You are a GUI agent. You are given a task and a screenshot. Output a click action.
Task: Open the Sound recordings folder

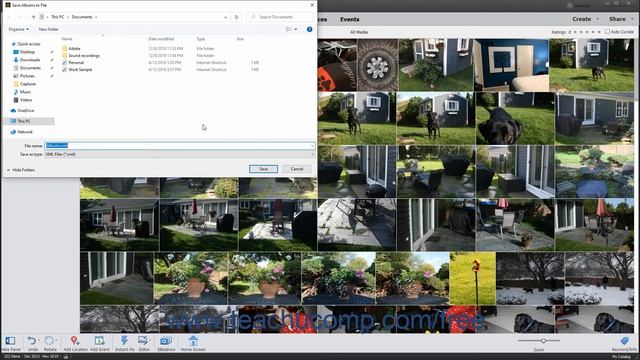(84, 56)
